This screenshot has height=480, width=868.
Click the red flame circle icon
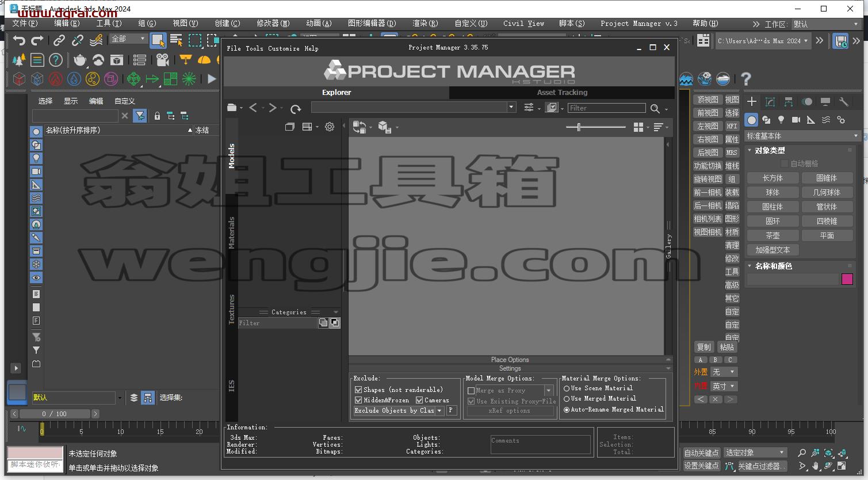[x=56, y=79]
